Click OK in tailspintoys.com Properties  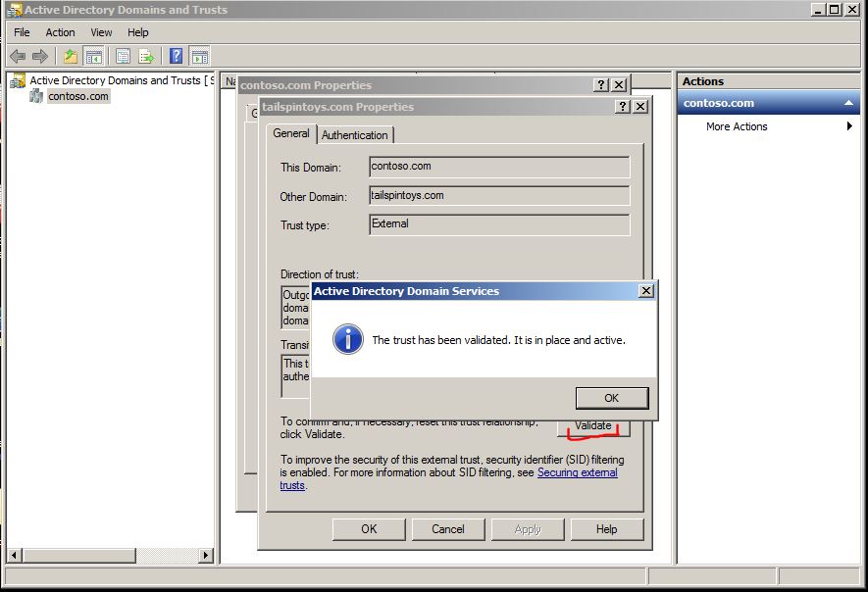(x=369, y=529)
